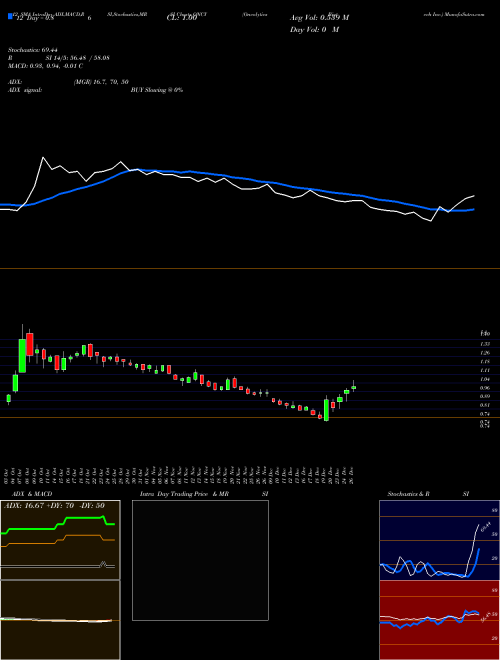
Task: Click the "BUY Slowing @ 0%" signal text
Action: coord(157,90)
